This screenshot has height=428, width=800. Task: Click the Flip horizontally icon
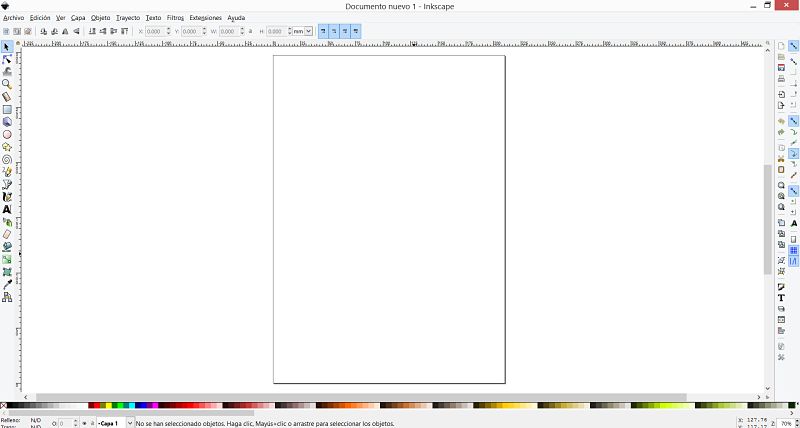(65, 32)
